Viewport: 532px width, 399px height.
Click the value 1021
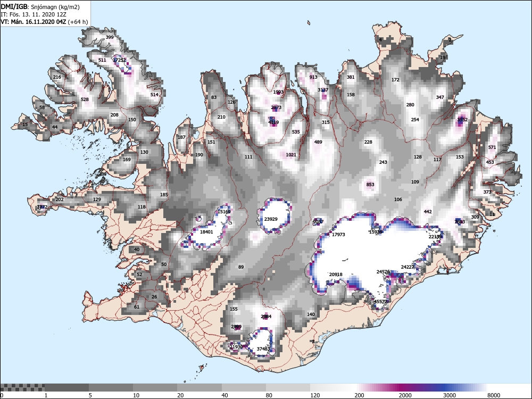(291, 155)
